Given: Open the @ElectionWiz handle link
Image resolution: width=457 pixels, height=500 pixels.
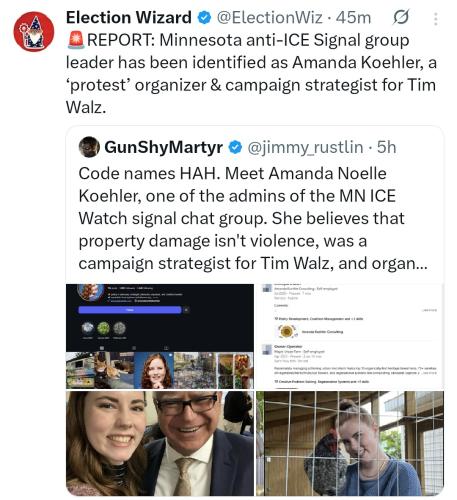Looking at the screenshot, I should coord(270,18).
